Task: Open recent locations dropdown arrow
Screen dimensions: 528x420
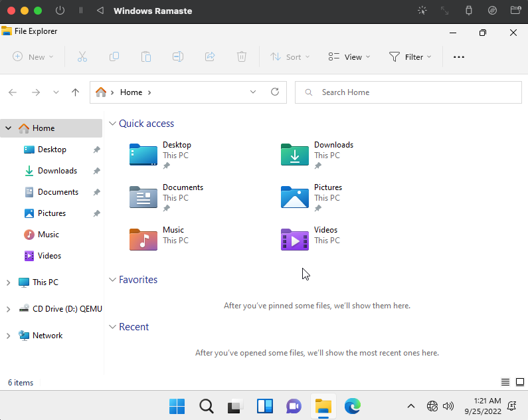Action: click(56, 92)
